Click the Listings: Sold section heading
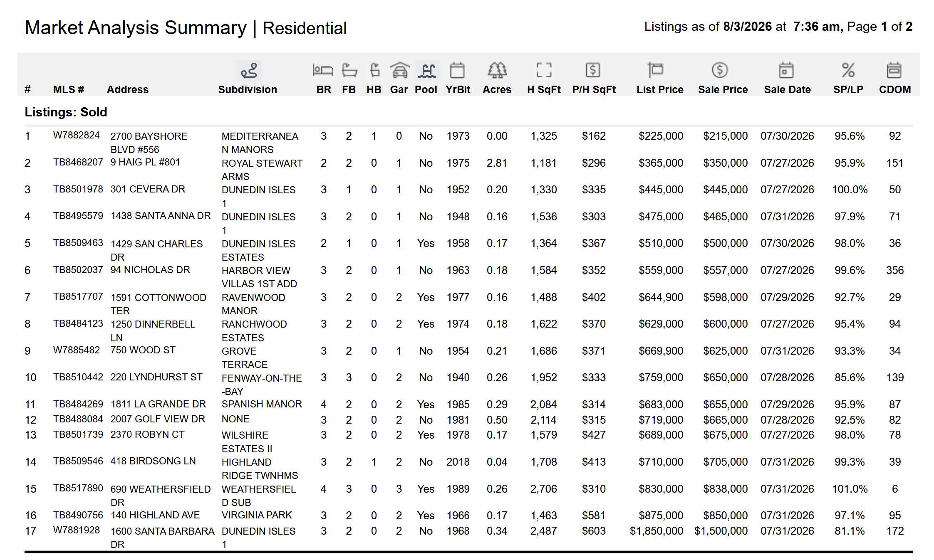934x560 pixels. [66, 112]
